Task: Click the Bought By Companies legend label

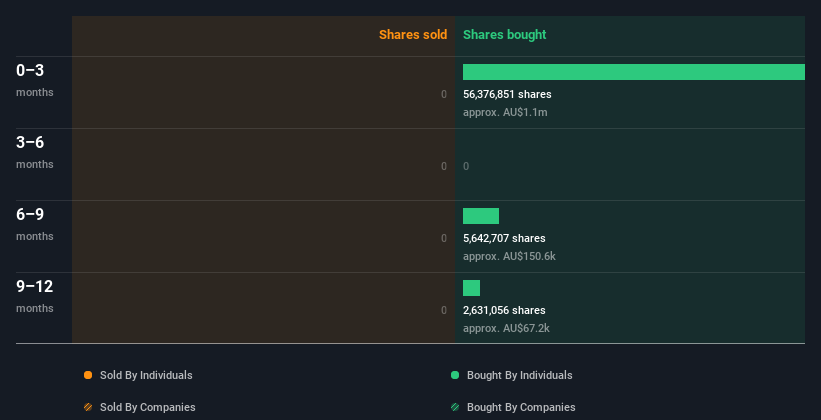Action: 521,407
